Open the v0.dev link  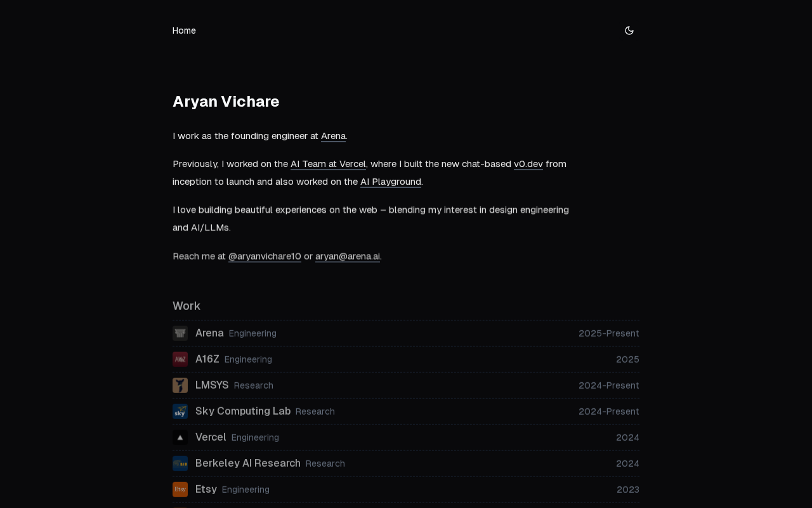528,164
